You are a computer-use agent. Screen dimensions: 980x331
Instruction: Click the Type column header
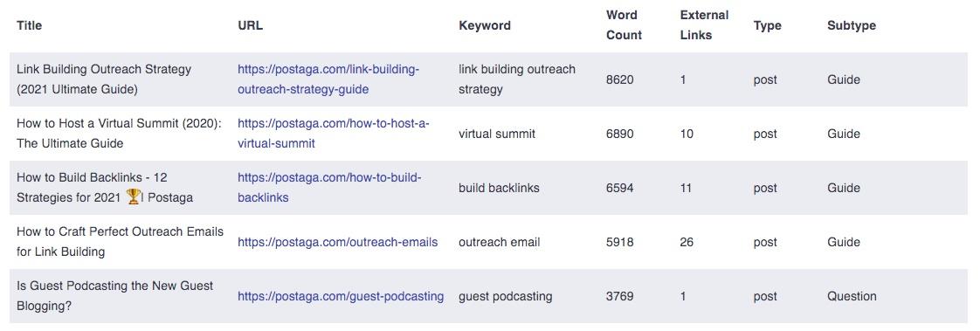click(x=768, y=25)
